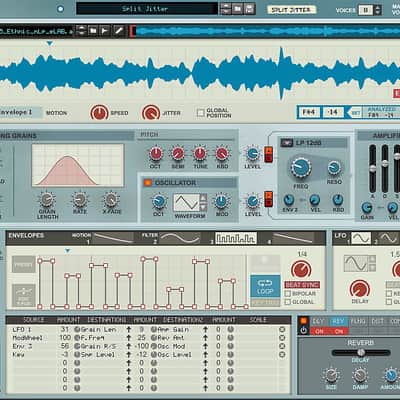Click the filter VEL knob
This screenshot has width=400, height=400.
(x=315, y=200)
